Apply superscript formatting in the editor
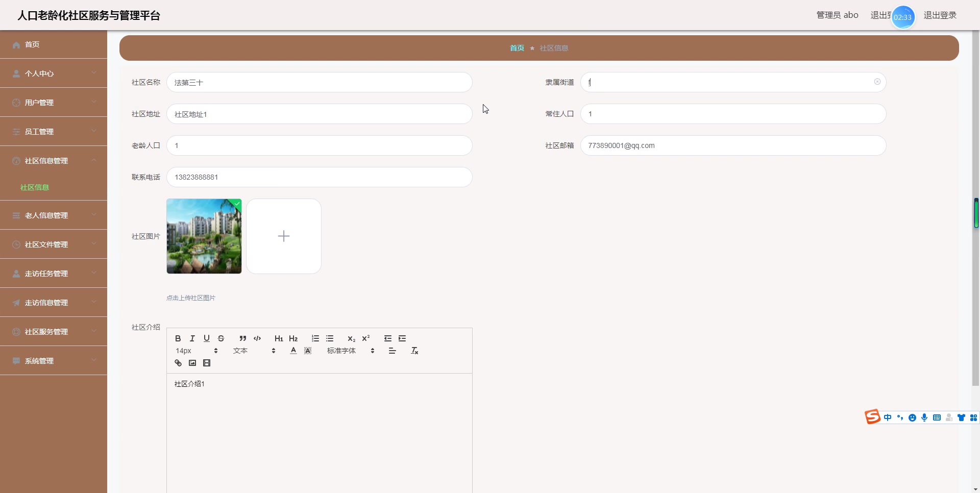This screenshot has height=493, width=980. click(366, 338)
